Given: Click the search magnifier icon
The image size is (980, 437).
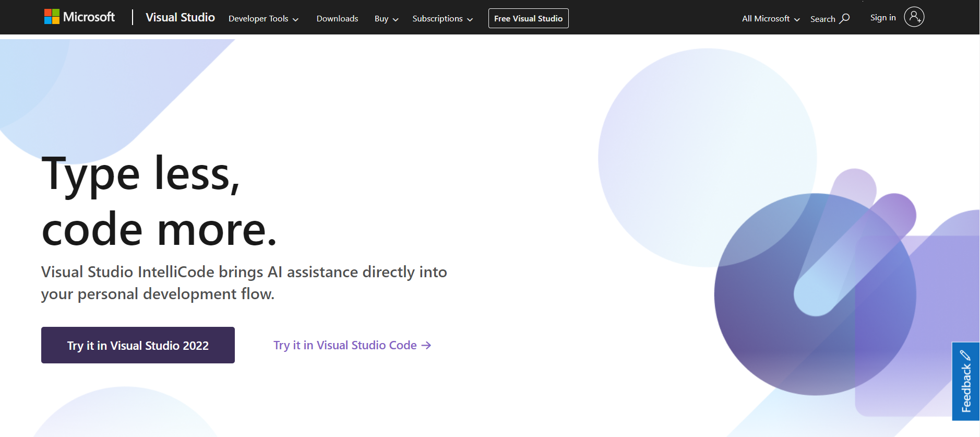Looking at the screenshot, I should [844, 18].
